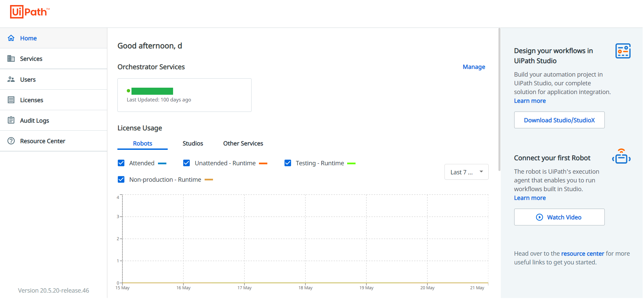Click the Audit Logs clipboard icon
This screenshot has height=299, width=644.
11,120
